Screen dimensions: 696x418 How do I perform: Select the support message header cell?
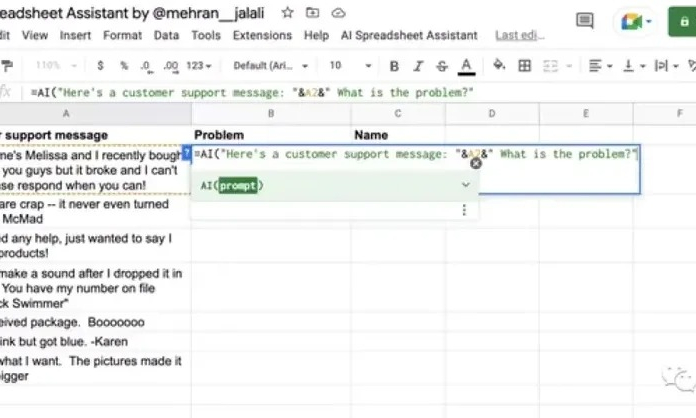[x=95, y=135]
